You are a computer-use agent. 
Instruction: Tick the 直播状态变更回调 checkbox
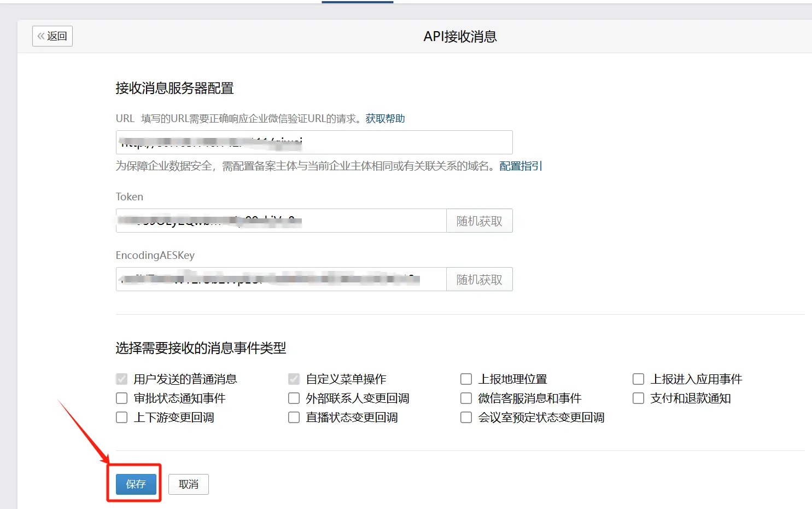pyautogui.click(x=294, y=418)
